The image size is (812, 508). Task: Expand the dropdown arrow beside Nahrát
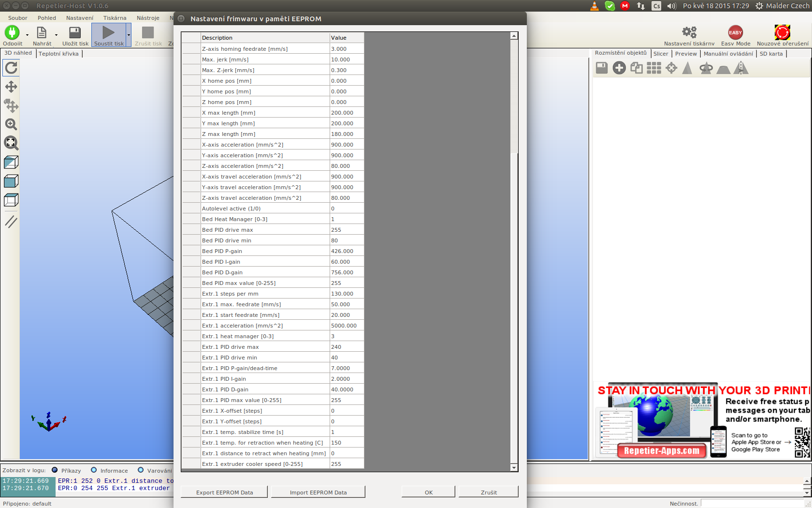coord(56,35)
